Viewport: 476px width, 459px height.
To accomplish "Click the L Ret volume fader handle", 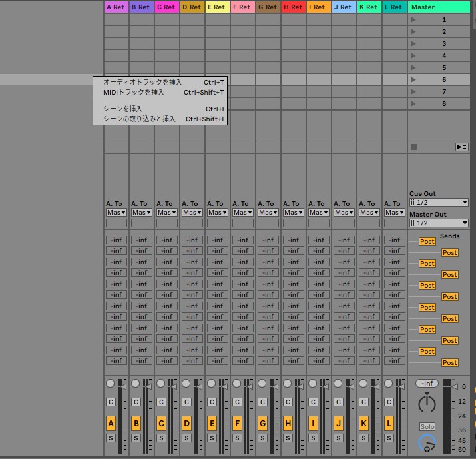I will point(401,386).
